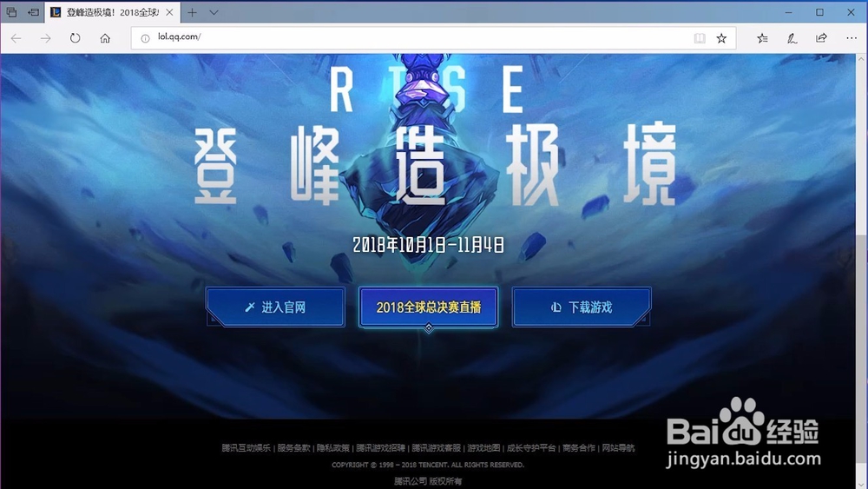Screen dimensions: 868x489
Task: Go forward to the next page
Action: (45, 38)
